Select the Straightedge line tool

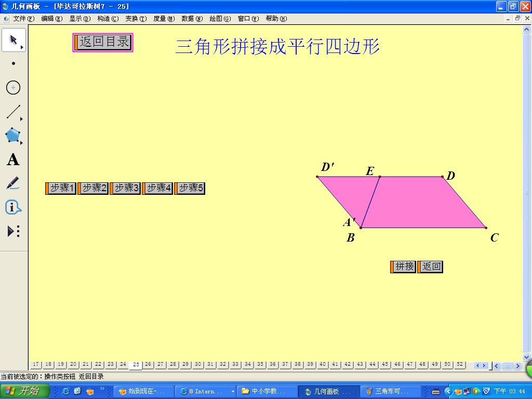[13, 112]
